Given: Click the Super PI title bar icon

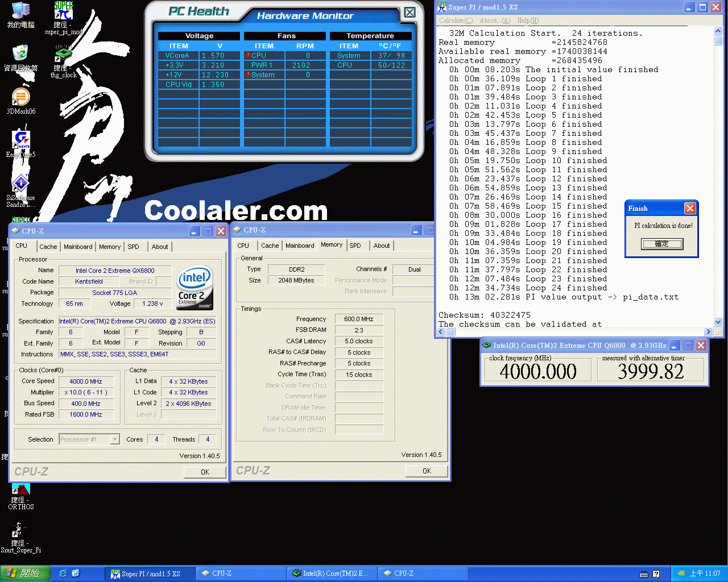Looking at the screenshot, I should 442,7.
